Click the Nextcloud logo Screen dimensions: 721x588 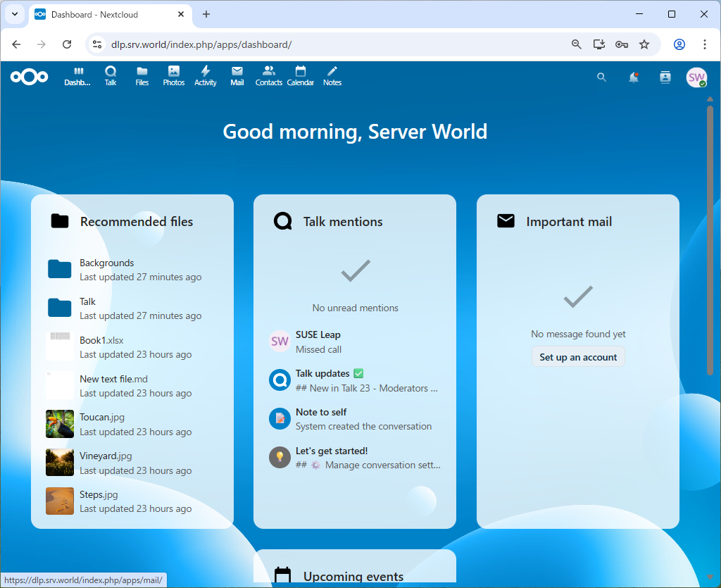29,77
